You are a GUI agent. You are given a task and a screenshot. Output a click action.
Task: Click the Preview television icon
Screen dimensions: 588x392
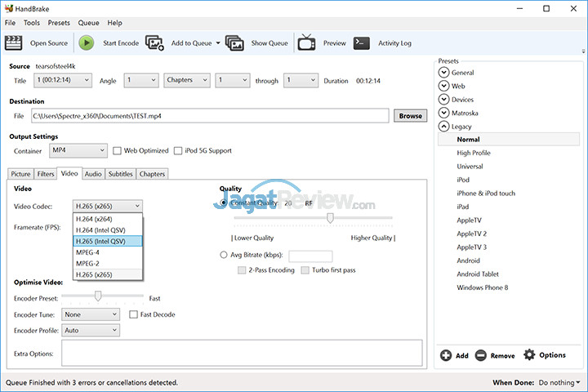[x=306, y=42]
